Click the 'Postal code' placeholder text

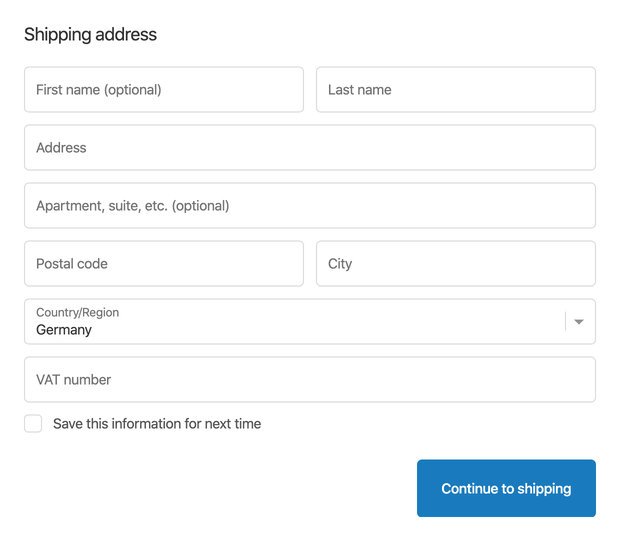(x=72, y=264)
